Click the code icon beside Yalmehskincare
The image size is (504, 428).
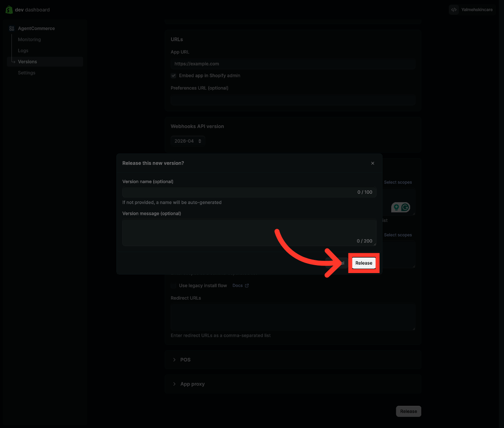[454, 10]
